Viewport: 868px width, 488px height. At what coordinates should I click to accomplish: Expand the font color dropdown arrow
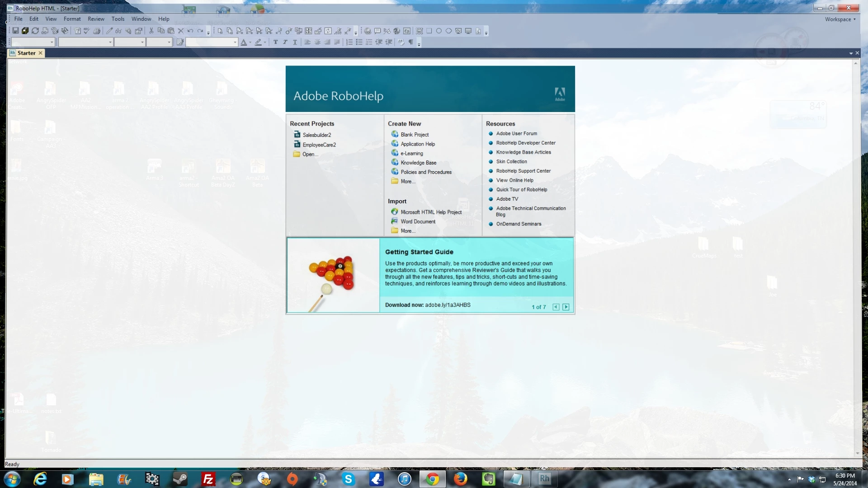pyautogui.click(x=250, y=42)
